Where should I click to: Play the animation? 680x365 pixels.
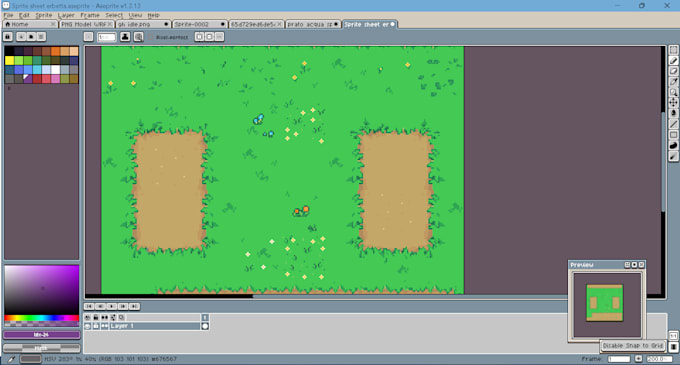click(x=111, y=306)
